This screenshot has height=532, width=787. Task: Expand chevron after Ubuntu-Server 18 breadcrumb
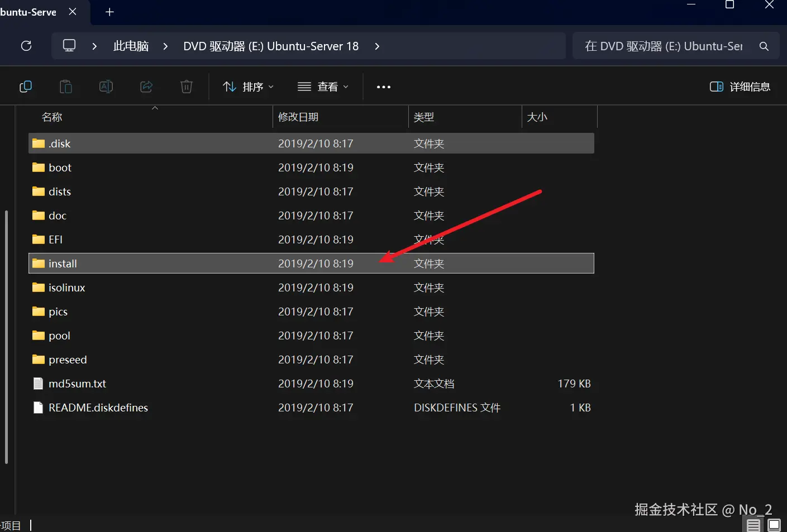point(377,46)
